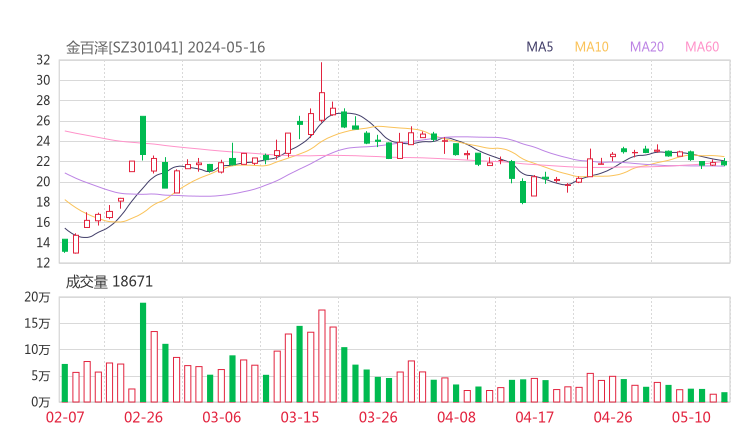
Task: Click the 18 price axis label
Action: point(43,202)
